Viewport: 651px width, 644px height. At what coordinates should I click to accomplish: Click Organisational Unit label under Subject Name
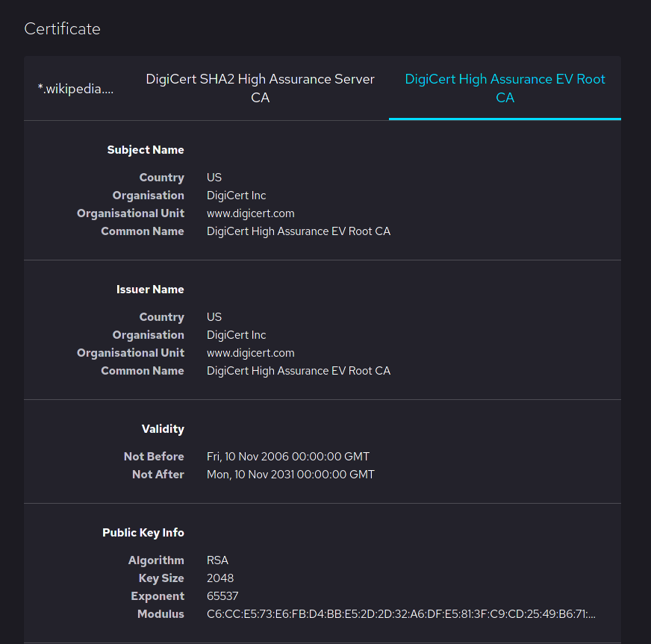pos(131,213)
